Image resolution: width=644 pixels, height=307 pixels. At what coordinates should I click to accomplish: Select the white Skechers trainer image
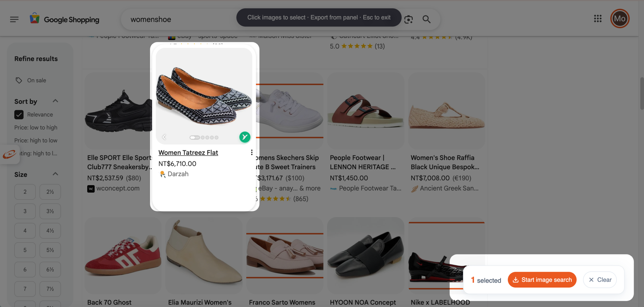coord(290,111)
